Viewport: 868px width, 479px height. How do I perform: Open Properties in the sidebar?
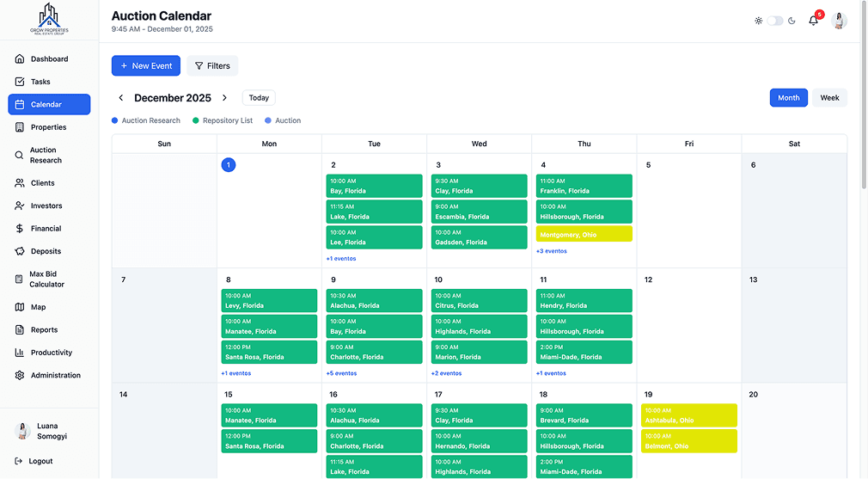coord(49,126)
